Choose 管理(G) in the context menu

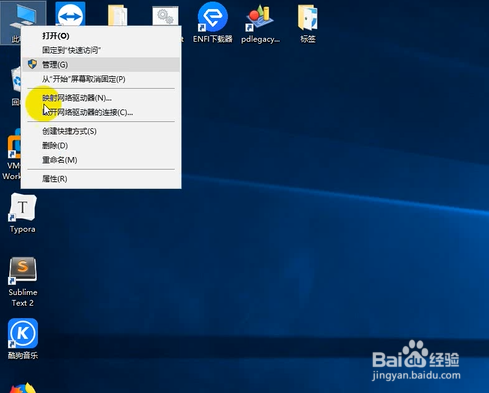(x=101, y=64)
